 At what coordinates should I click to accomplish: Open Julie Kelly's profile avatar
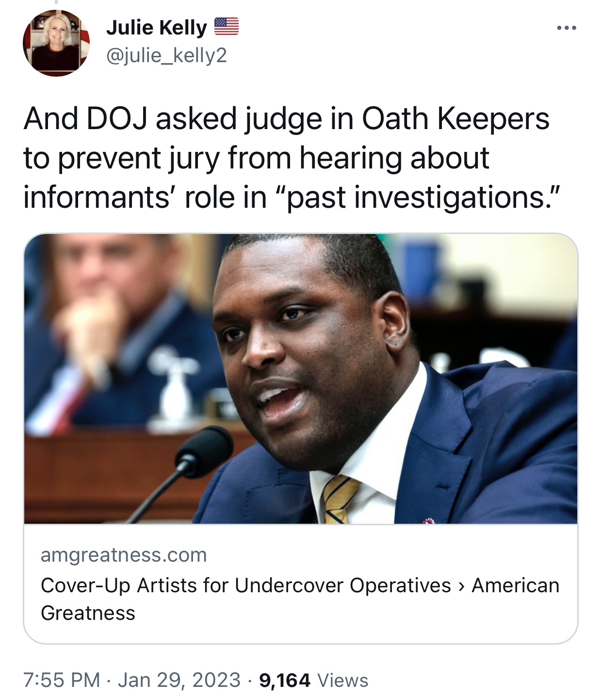pos(56,43)
